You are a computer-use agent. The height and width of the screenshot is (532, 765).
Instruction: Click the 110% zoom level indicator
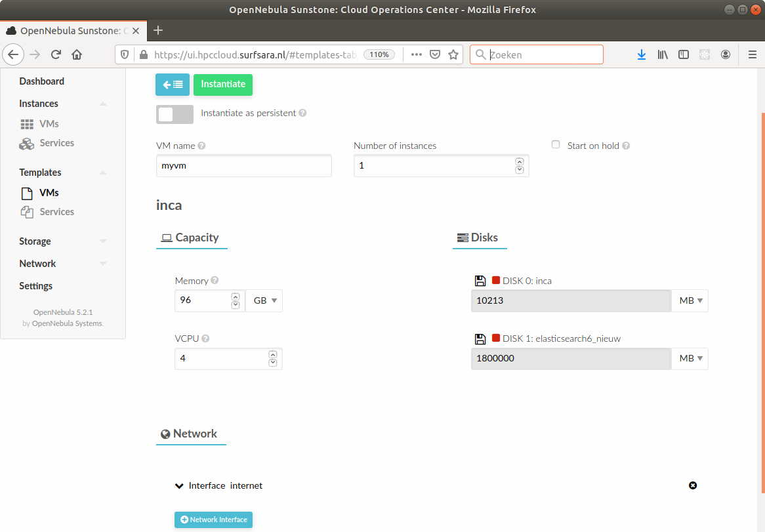pos(379,54)
